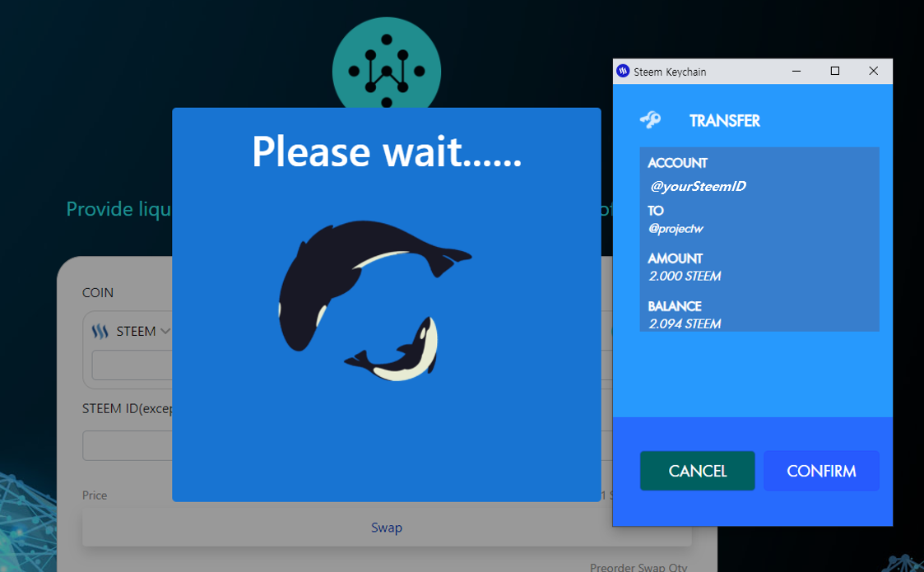
Task: Click the AMOUNT label in Keychain
Action: (676, 258)
